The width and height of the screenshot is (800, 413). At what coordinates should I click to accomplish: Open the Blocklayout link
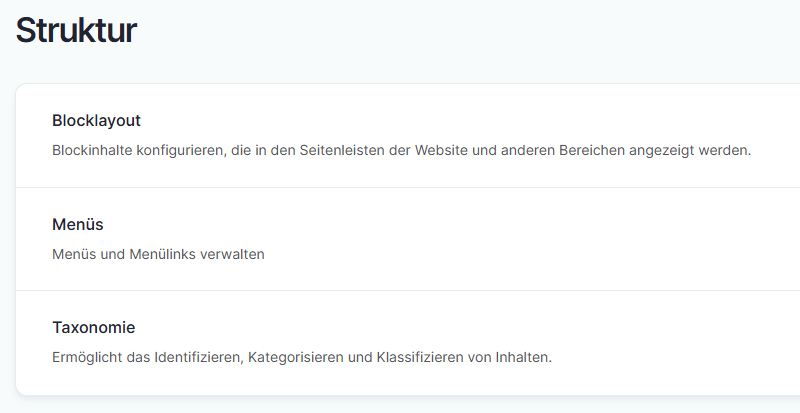tap(96, 121)
